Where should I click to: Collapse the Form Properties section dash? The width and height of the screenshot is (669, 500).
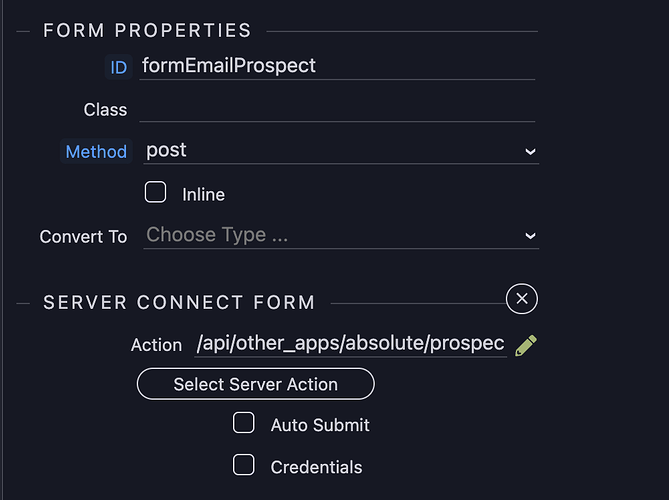click(24, 31)
